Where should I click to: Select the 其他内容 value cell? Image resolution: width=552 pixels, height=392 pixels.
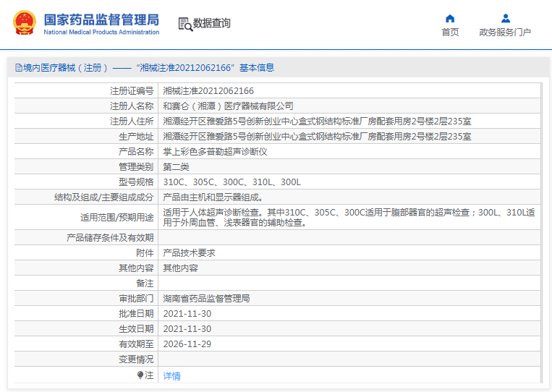pos(180,268)
